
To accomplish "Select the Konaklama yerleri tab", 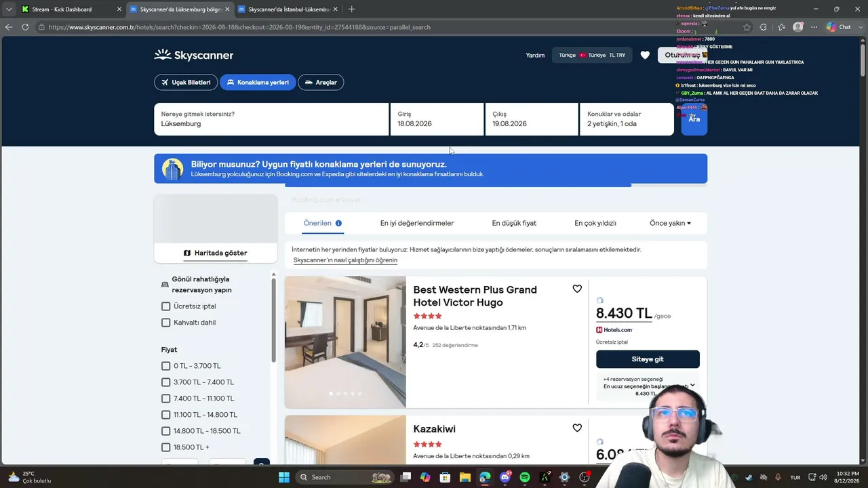I will (x=258, y=82).
